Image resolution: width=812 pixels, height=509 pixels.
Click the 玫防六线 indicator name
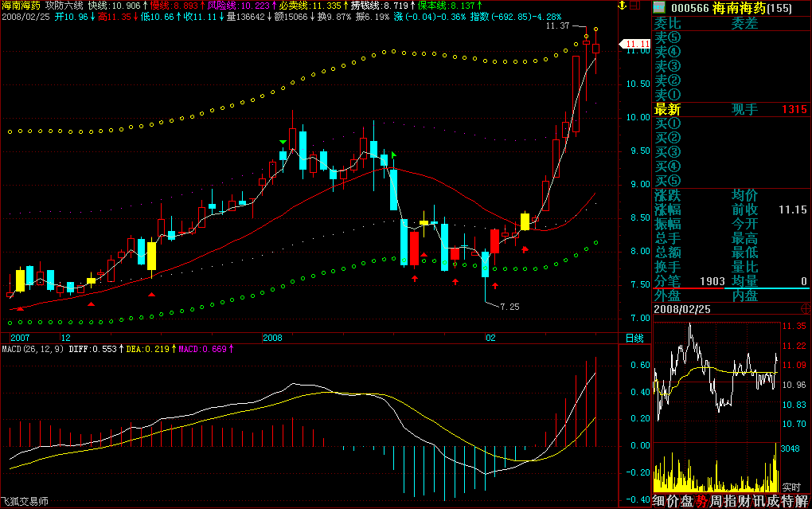[x=64, y=6]
